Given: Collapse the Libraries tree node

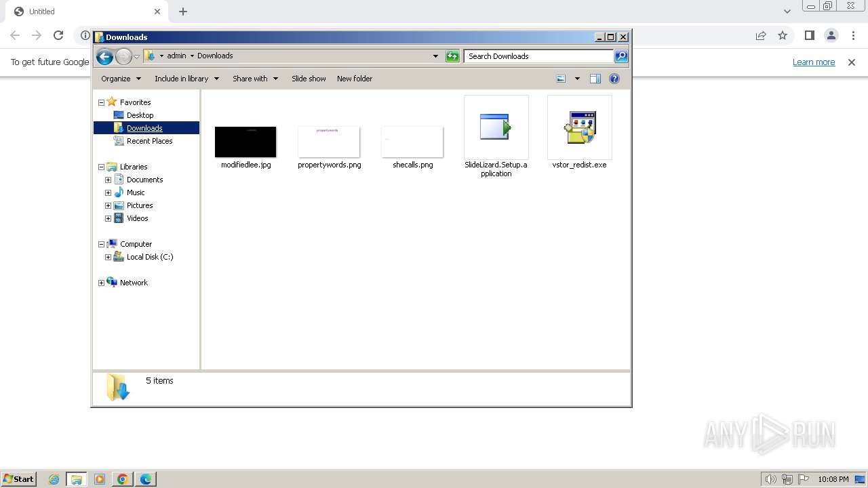Looking at the screenshot, I should point(102,167).
